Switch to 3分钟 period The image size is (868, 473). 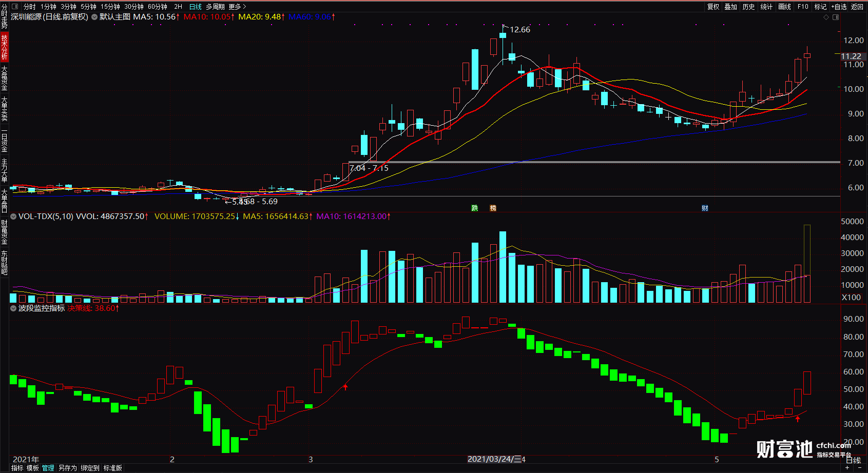coord(68,7)
